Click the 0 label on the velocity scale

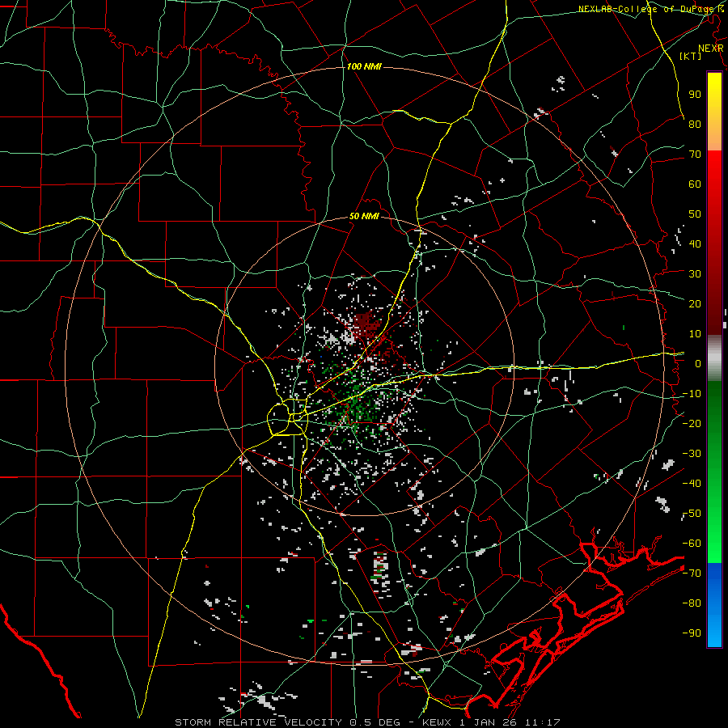pos(698,363)
